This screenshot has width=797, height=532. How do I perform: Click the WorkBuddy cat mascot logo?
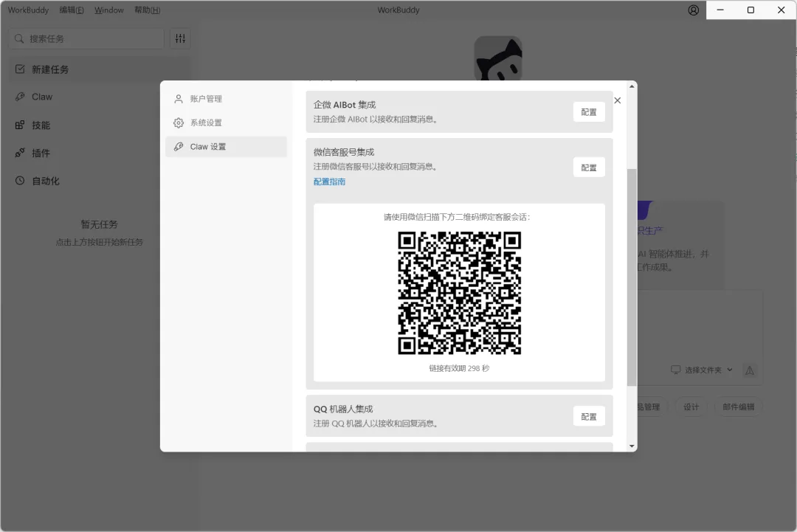point(498,58)
